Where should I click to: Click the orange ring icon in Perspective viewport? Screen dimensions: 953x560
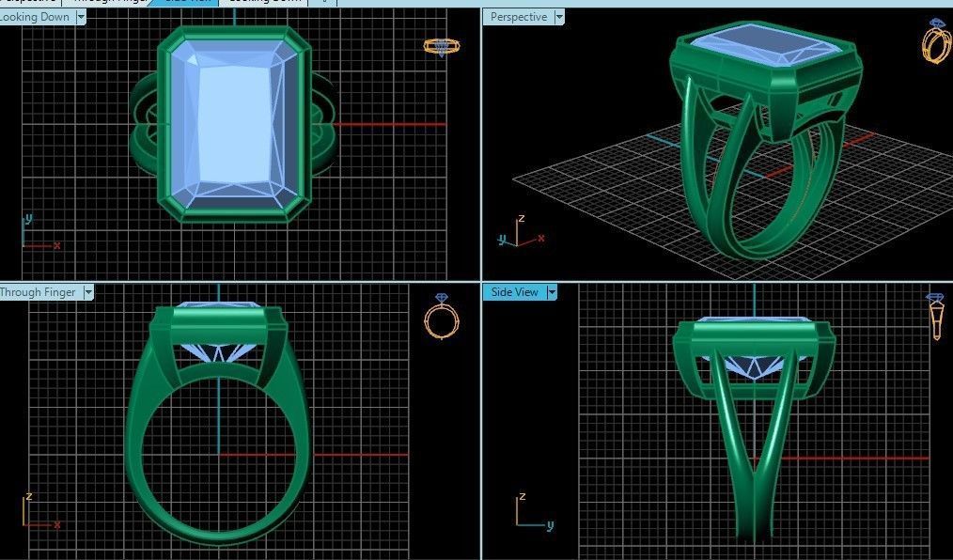937,40
